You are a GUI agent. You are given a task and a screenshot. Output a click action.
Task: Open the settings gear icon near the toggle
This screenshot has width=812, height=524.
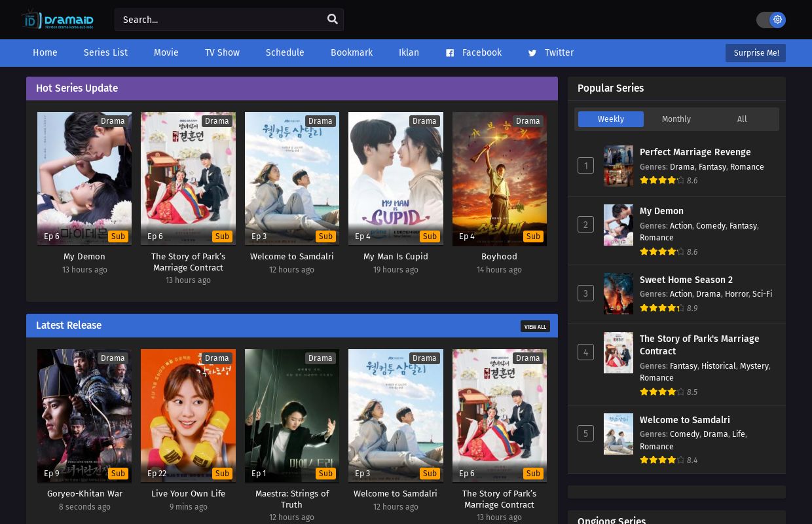777,20
